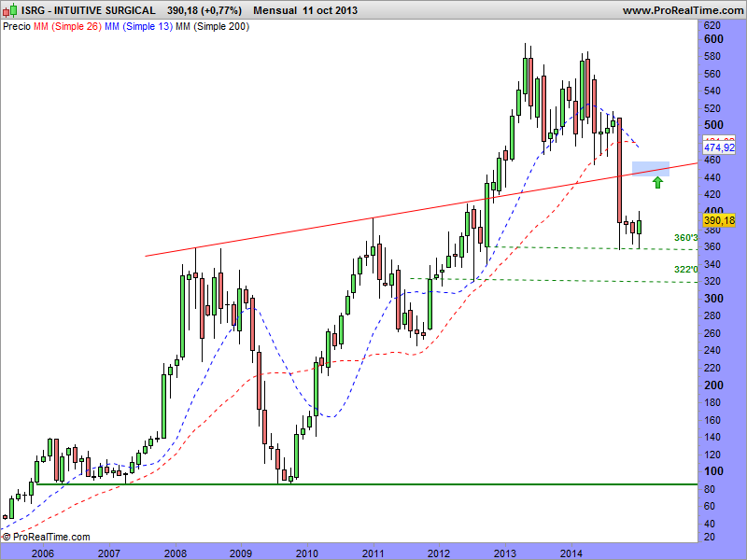Click the 560 price axis value
747x560 pixels.
tap(712, 74)
